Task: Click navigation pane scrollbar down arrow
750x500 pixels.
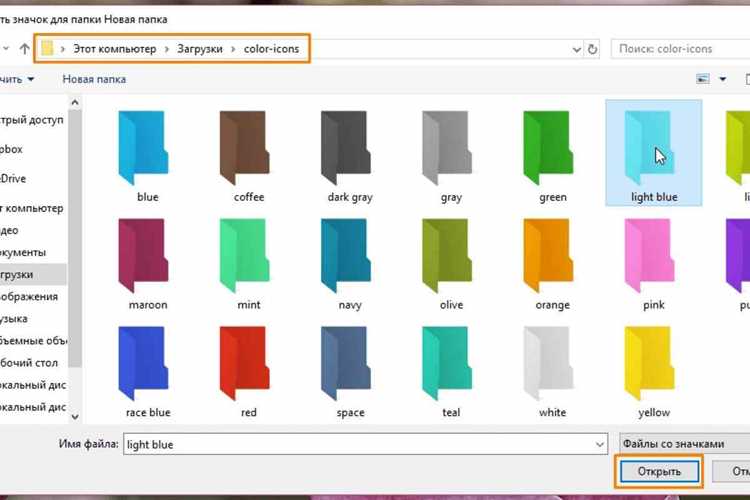Action: point(75,417)
